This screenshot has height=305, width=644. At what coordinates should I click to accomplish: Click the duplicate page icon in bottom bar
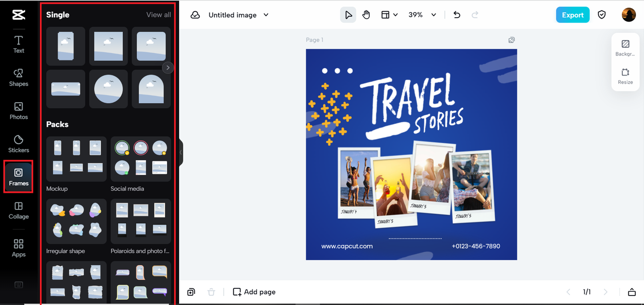click(191, 292)
